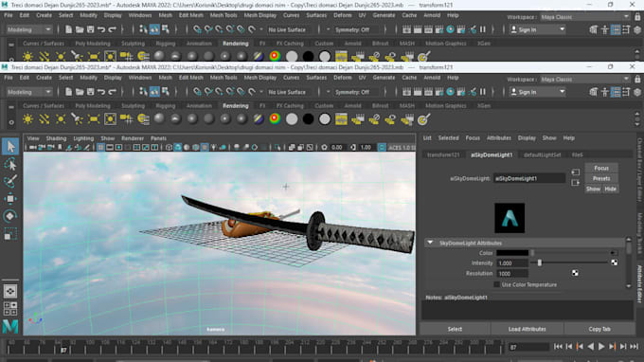Click the Save Scene icon in the front window
644x362 pixels.
90,92
